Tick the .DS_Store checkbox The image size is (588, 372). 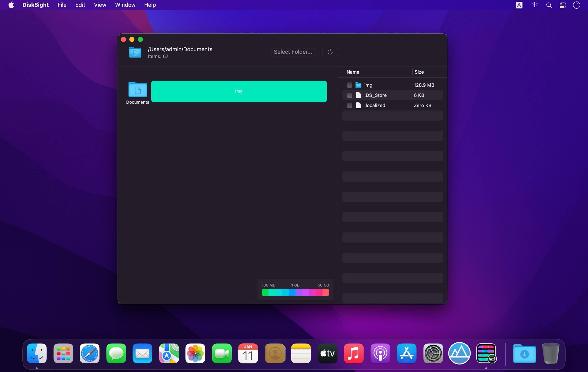click(349, 95)
